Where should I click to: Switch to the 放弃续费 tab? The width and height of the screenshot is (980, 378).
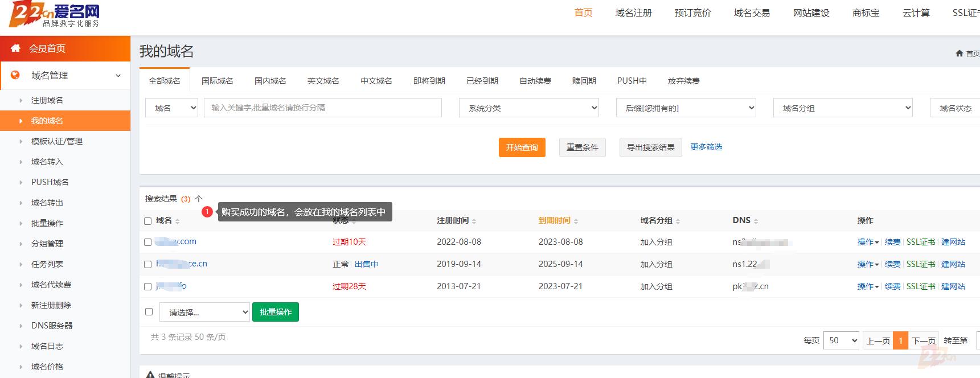684,81
